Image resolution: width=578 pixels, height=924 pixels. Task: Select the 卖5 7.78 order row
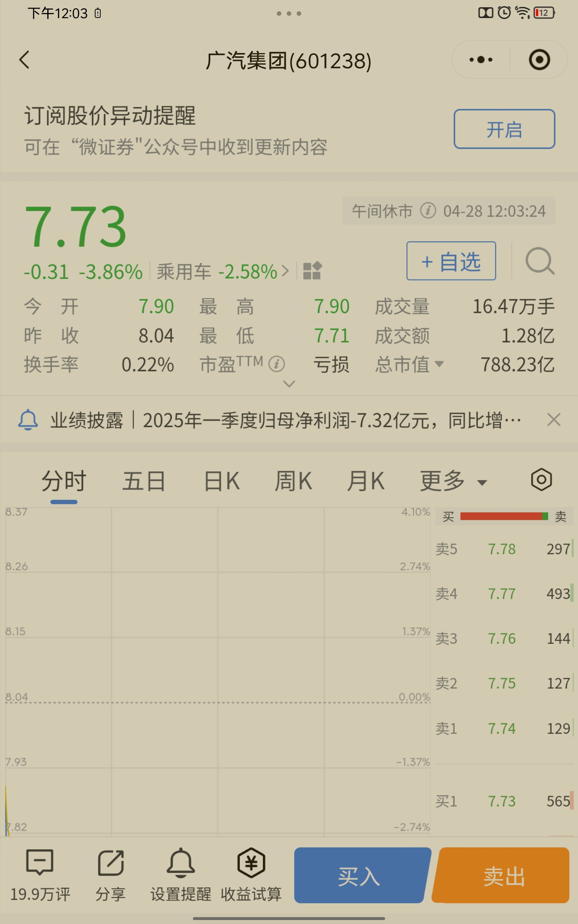(504, 549)
